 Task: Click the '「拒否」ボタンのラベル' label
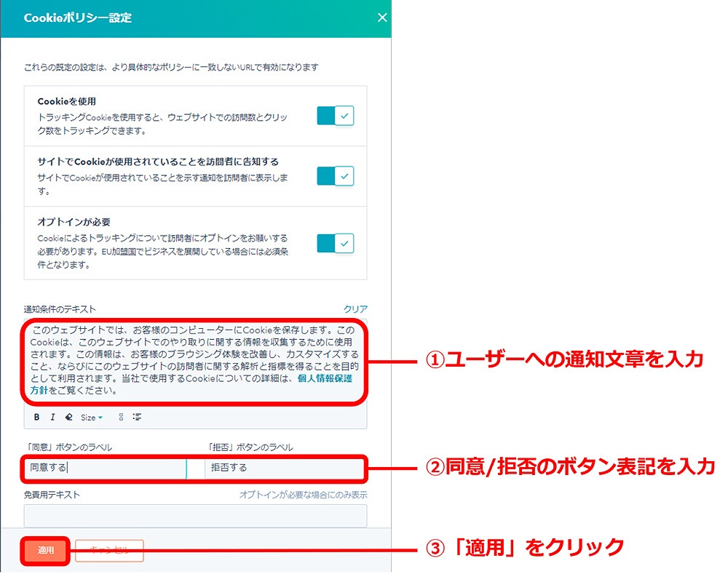249,447
